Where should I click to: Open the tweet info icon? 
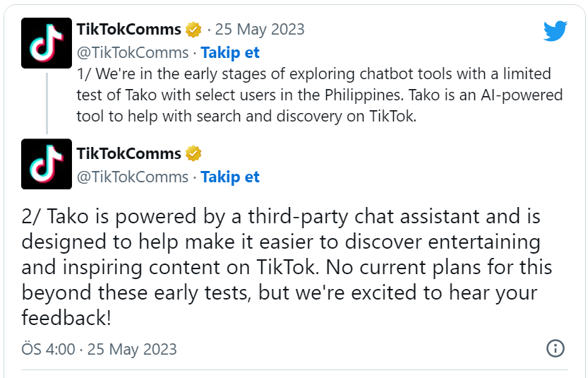pyautogui.click(x=556, y=348)
